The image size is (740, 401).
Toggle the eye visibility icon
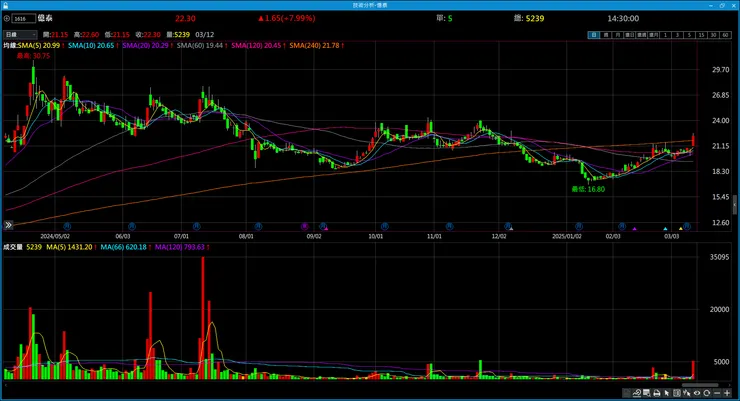coord(697,393)
